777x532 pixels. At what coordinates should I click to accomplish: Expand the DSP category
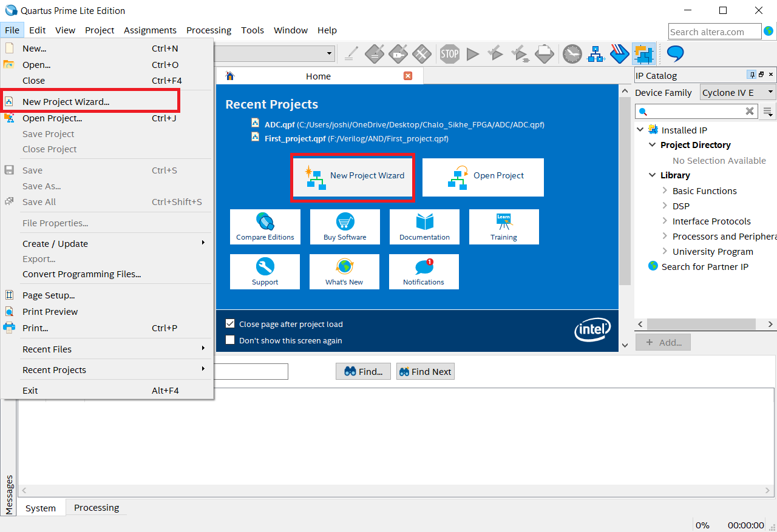pos(665,206)
